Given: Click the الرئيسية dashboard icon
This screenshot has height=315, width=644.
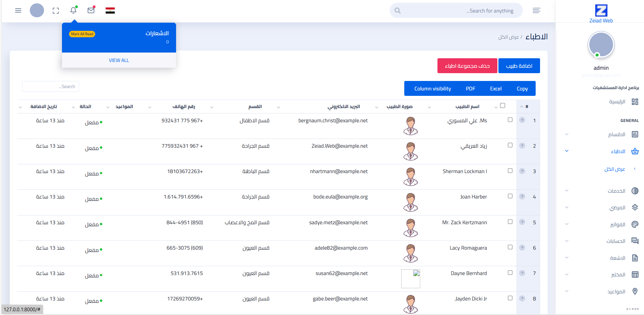Looking at the screenshot, I should click(635, 102).
